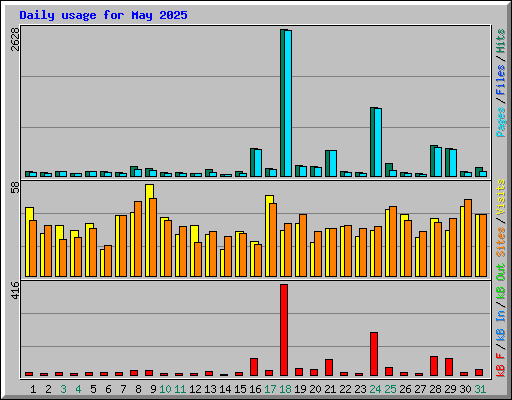Select day 8 on the x-axis
Viewport: 512px width, 400px height.
[x=138, y=389]
